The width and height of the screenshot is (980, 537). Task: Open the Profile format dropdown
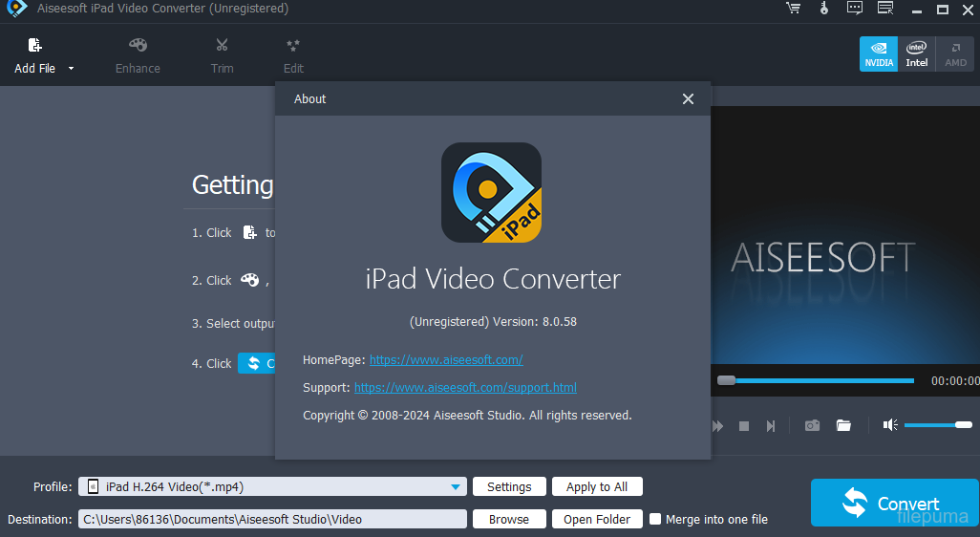tap(456, 487)
